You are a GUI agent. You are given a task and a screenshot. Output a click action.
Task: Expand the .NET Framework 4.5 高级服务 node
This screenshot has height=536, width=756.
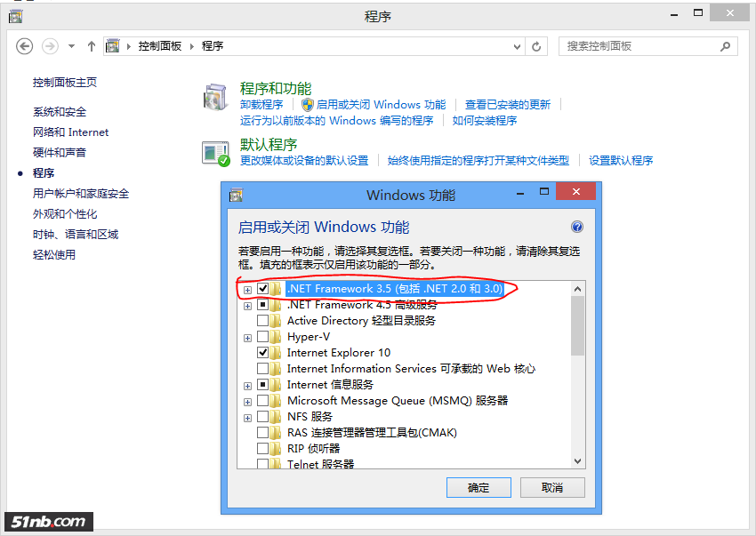point(247,306)
